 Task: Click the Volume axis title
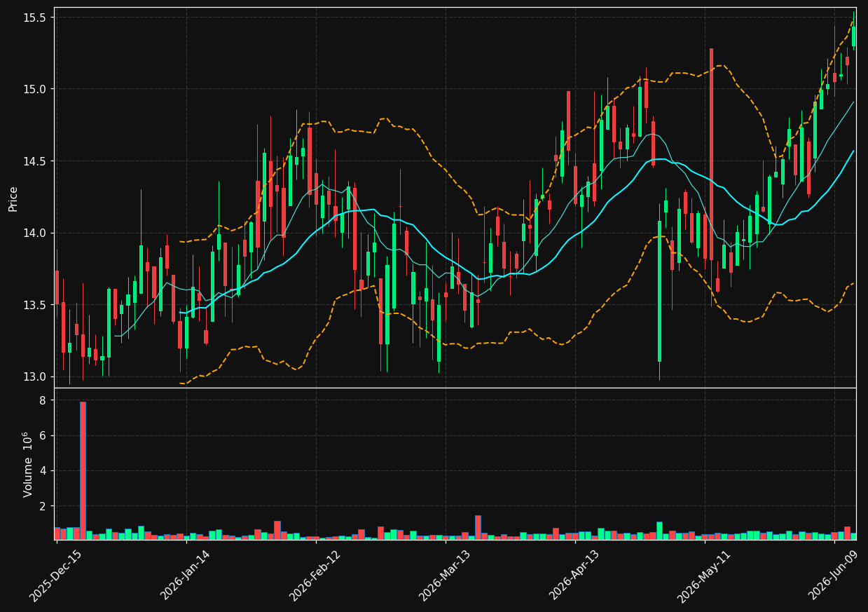(x=28, y=464)
